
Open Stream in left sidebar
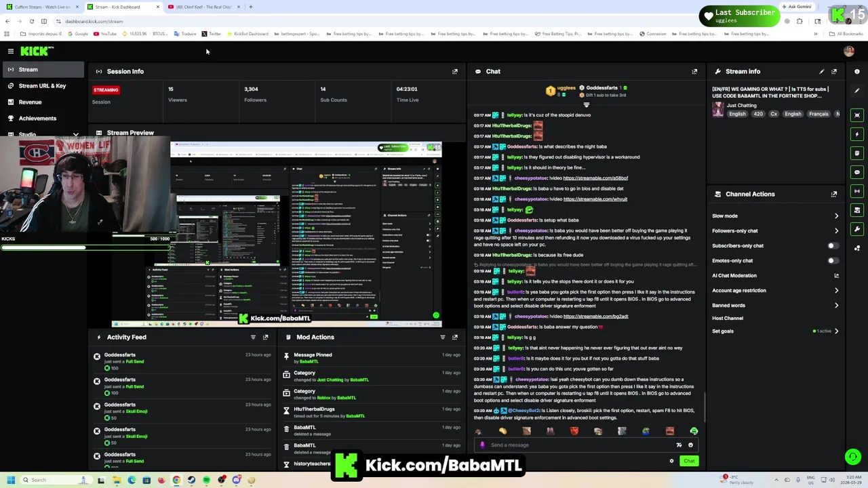point(42,70)
